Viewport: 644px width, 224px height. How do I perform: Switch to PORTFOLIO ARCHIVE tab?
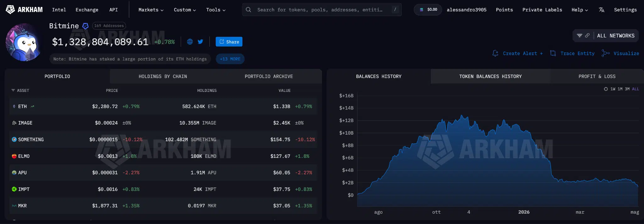click(x=269, y=76)
